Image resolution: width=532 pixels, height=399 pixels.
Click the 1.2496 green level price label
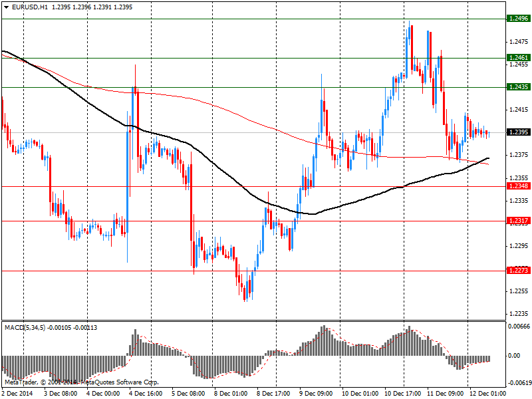(519, 19)
